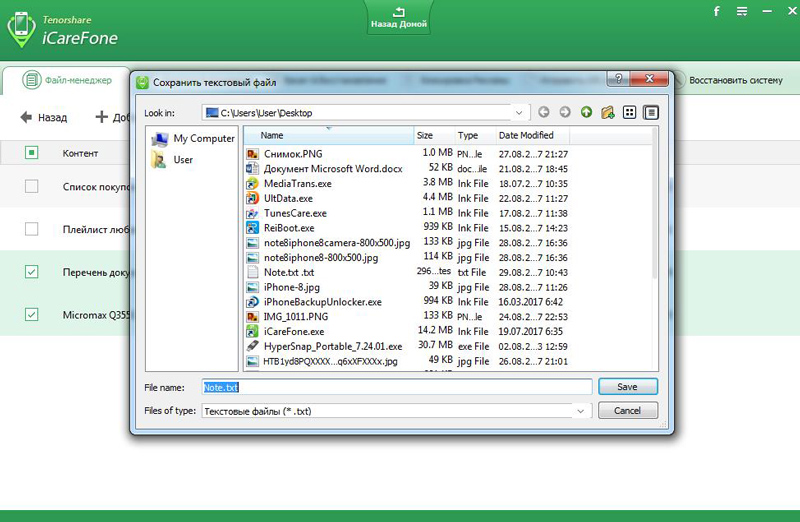Click the IMG_1011.PNG file icon

(253, 316)
